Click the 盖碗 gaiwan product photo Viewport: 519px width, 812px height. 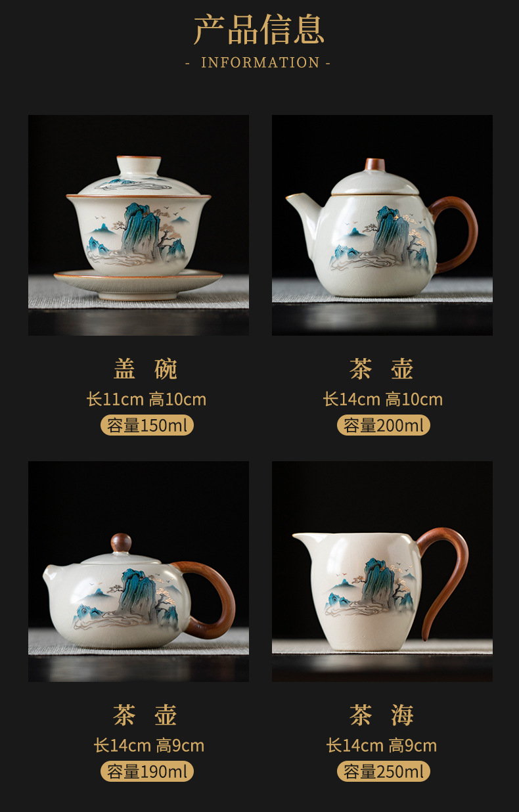(x=139, y=225)
